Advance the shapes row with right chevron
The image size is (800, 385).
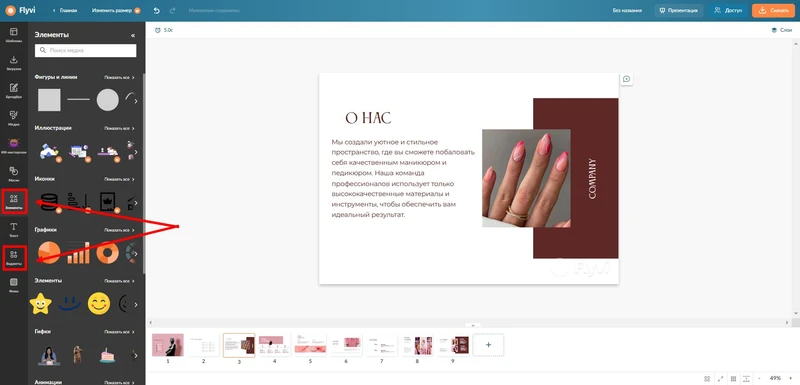(x=136, y=101)
